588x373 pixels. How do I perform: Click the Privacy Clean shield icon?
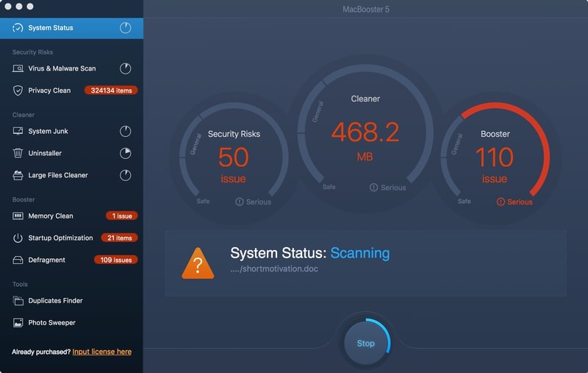coord(18,90)
